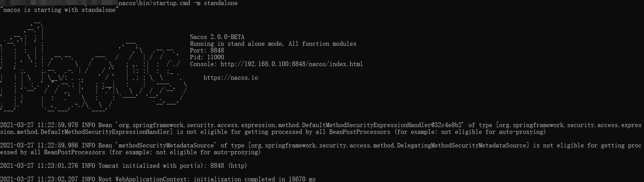Screen dimensions: 644x182
Task: Click the 11:22:59,978 timestamp
Action: click(x=58, y=125)
